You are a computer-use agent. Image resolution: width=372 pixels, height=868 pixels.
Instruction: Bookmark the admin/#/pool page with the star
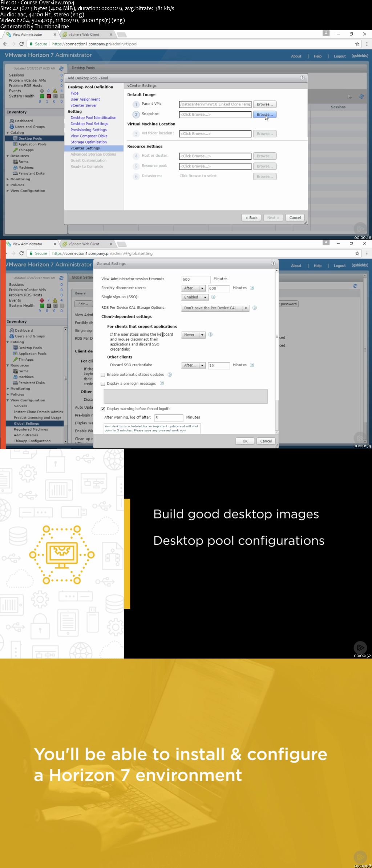tap(357, 44)
